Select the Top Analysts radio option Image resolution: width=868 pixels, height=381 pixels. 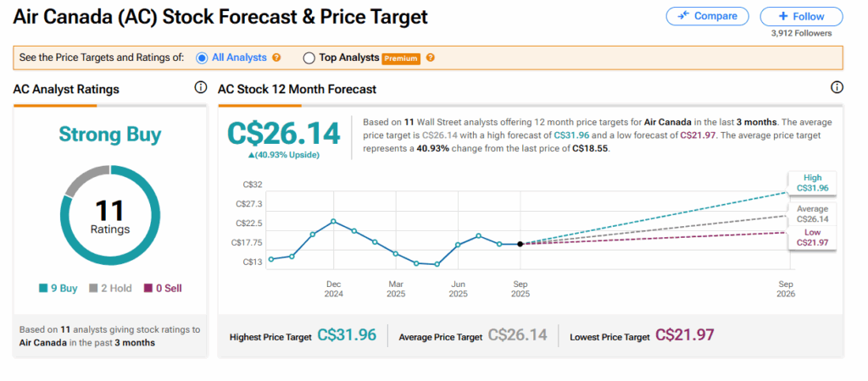[x=309, y=58]
